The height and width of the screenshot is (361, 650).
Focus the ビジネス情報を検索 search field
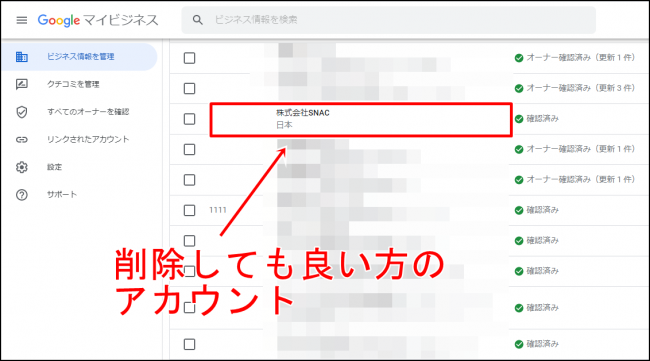(x=388, y=19)
